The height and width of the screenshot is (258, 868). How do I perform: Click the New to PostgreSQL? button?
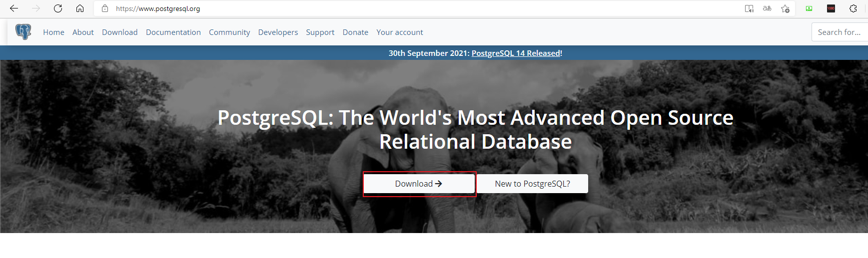tap(533, 184)
